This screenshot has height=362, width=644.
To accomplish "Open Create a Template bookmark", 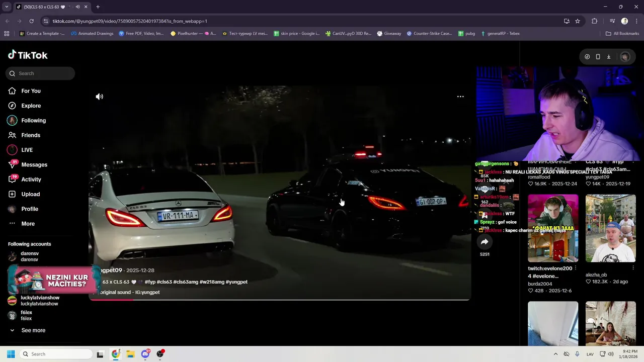I will pos(42,34).
